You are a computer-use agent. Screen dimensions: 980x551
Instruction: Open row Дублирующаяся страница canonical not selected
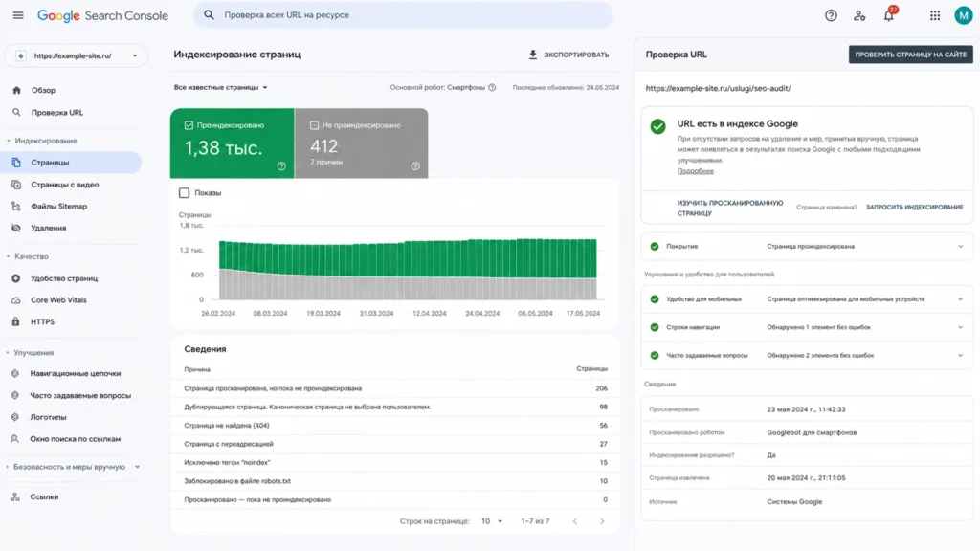(x=395, y=407)
